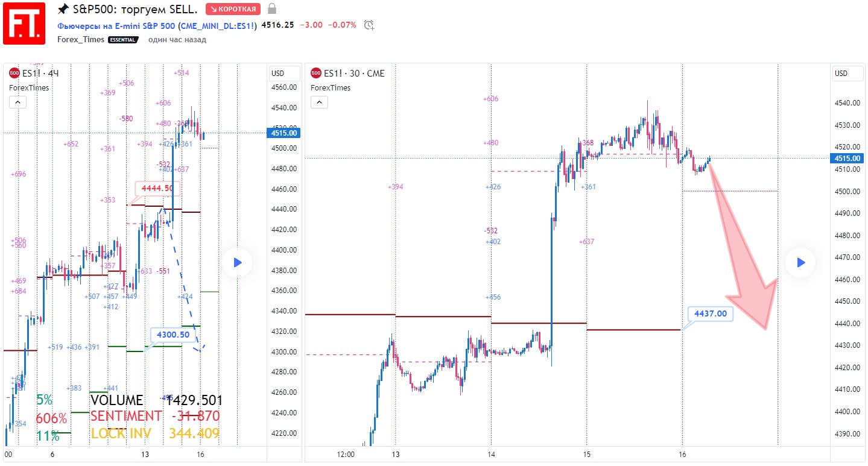Click the 4515.00 current price tag on the left axis
The height and width of the screenshot is (466, 868).
point(284,133)
